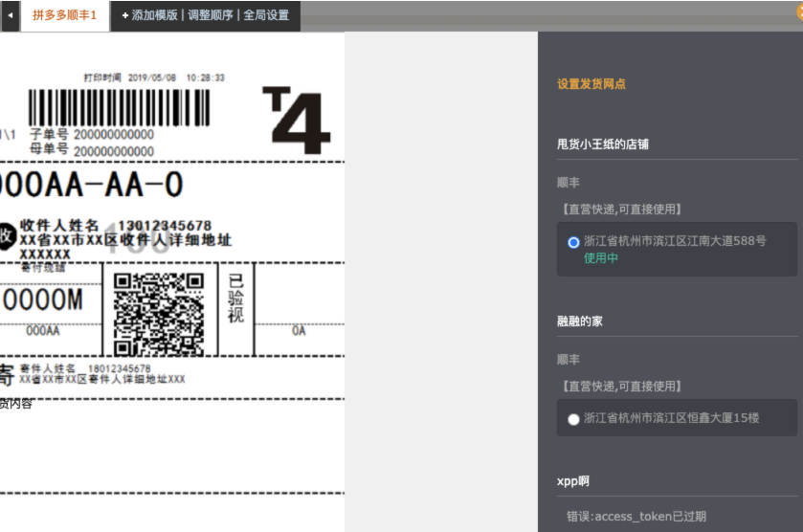This screenshot has width=803, height=532.
Task: Click the 000AA code under 0000M
Action: pyautogui.click(x=43, y=331)
